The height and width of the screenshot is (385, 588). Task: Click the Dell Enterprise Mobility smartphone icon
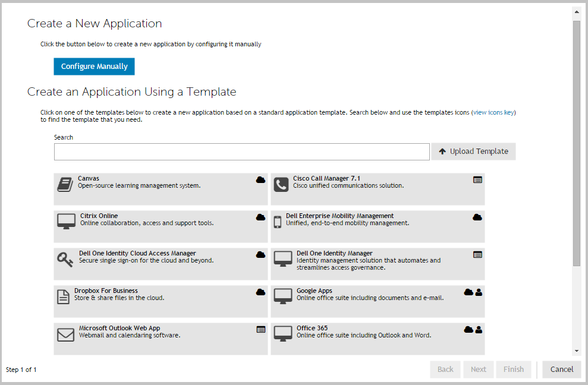click(x=277, y=222)
